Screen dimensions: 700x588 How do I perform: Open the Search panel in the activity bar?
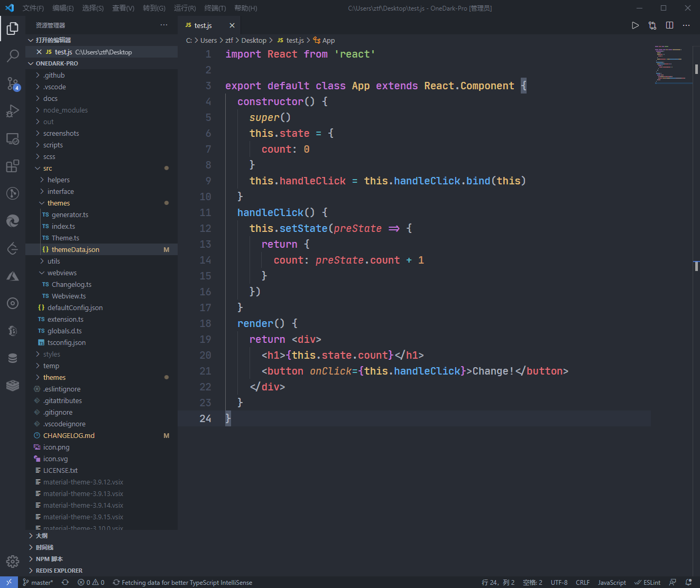point(13,56)
